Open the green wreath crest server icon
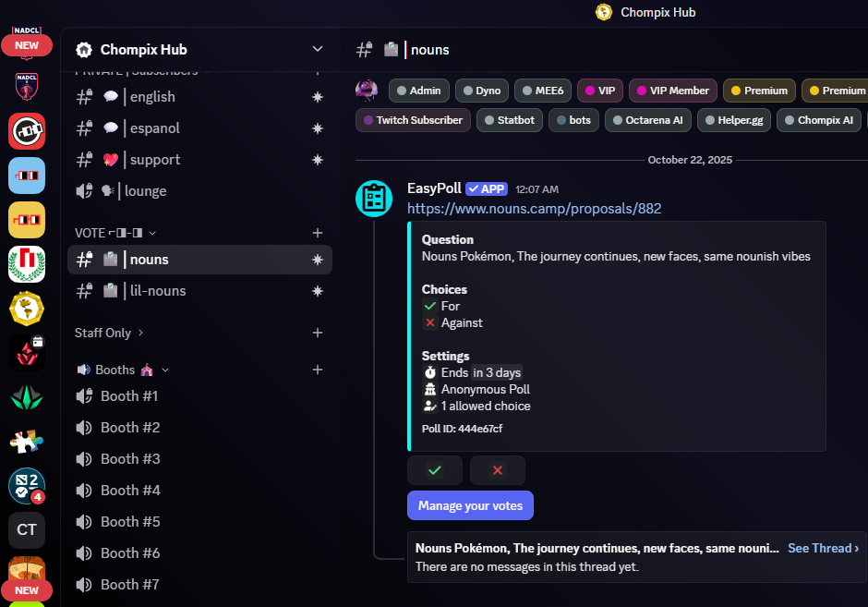This screenshot has width=868, height=607. click(27, 264)
